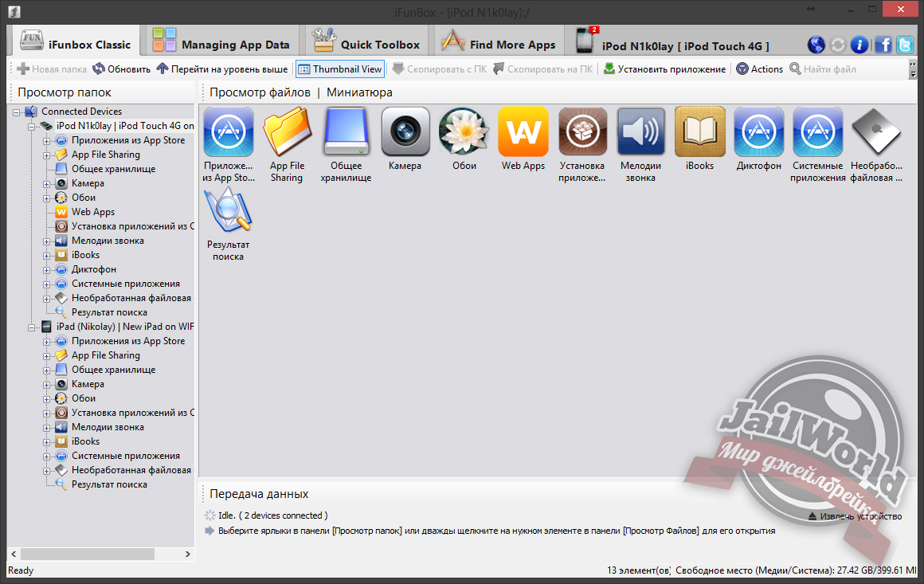Select iPod's Общее хранилище tree item
This screenshot has width=924, height=584.
point(113,169)
